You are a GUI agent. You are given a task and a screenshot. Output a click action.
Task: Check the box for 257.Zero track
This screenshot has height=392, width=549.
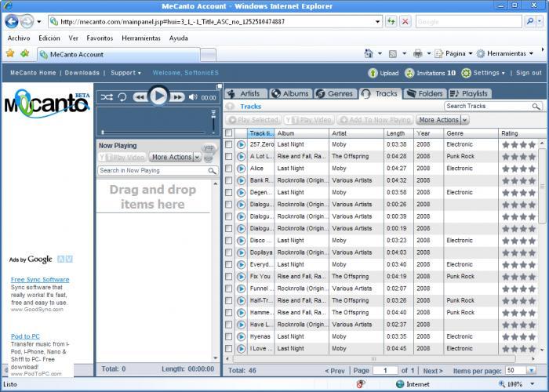(229, 144)
